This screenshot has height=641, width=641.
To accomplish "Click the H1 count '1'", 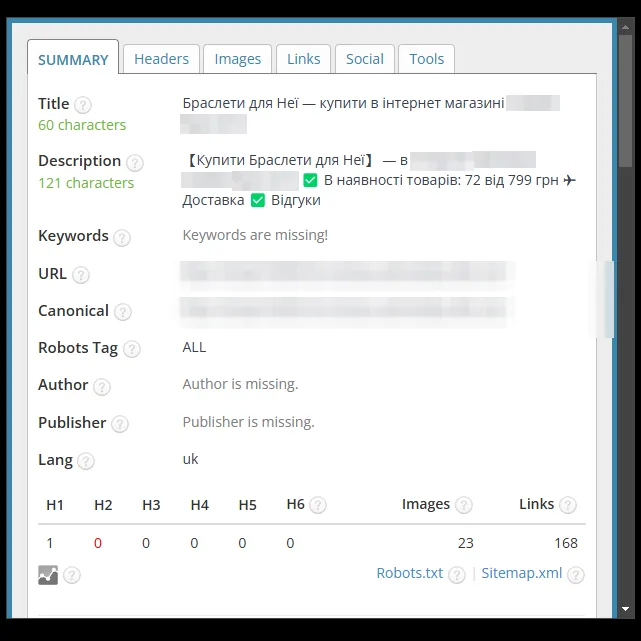I will coord(50,543).
